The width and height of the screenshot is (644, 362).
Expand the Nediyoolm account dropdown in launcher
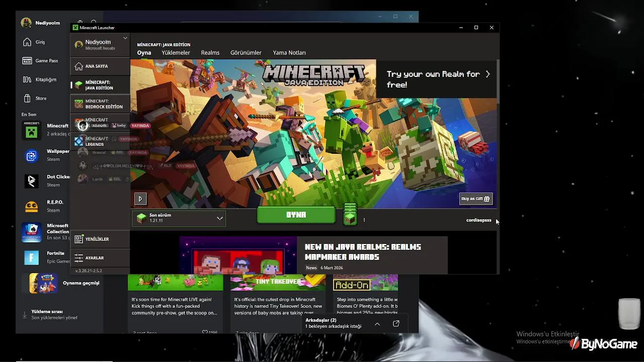click(125, 38)
